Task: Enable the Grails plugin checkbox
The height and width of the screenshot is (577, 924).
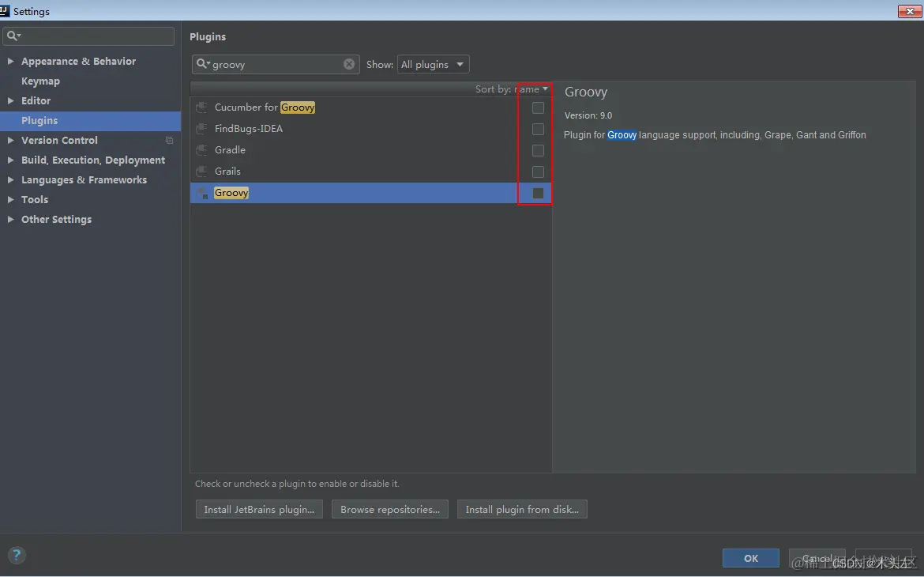Action: point(538,172)
